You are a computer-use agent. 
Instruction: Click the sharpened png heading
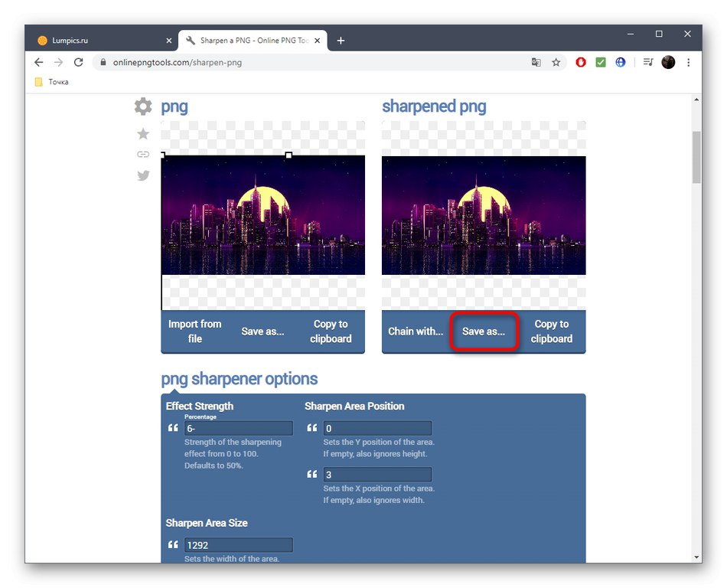click(x=434, y=106)
